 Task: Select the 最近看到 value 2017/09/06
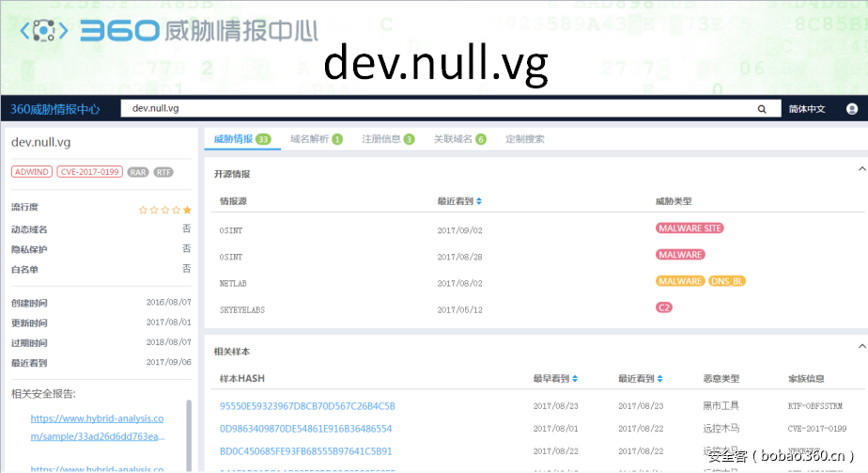click(169, 362)
